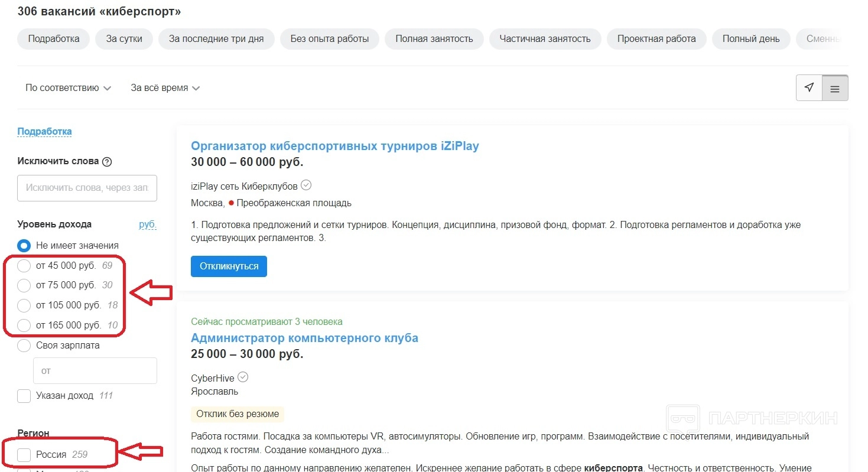The height and width of the screenshot is (472, 868).
Task: Click verified checkmark beside iziPlay сеть Киберклубов
Action: [x=306, y=185]
